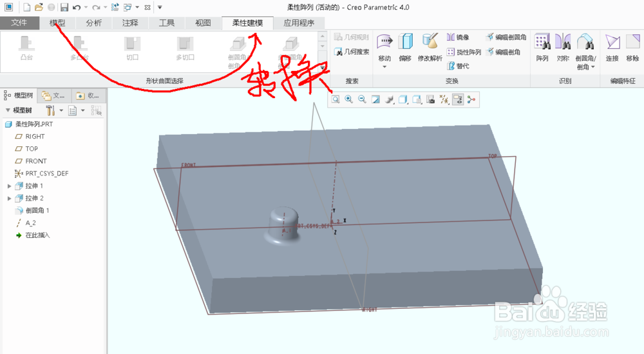Click the 几何搜索 button
This screenshot has width=644, height=354.
tap(352, 52)
